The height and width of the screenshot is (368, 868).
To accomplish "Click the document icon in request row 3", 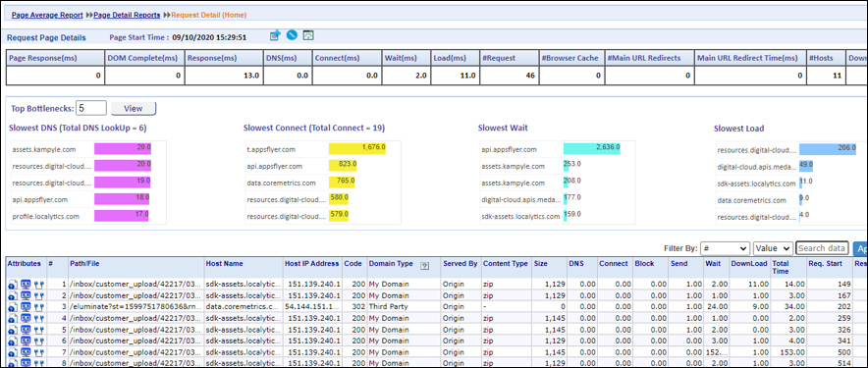I will tap(12, 306).
